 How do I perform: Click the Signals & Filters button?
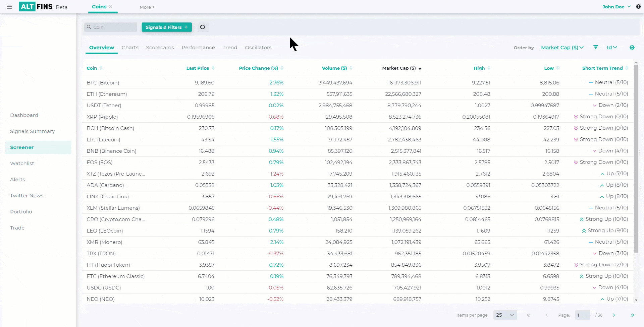coord(167,27)
